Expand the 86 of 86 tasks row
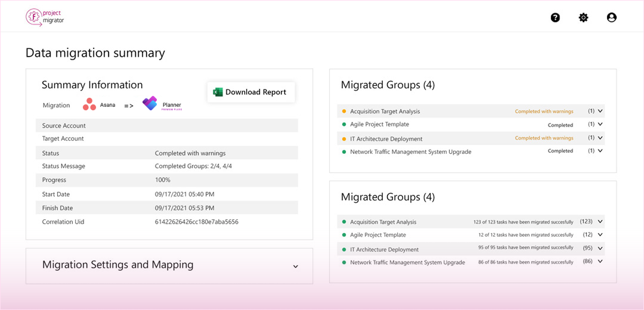The height and width of the screenshot is (310, 644). (600, 261)
